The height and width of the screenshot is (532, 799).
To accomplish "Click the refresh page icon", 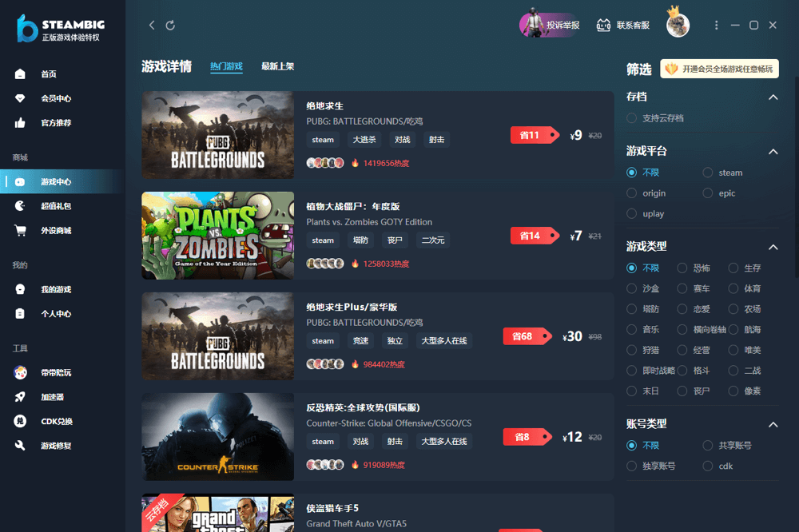I will click(170, 26).
